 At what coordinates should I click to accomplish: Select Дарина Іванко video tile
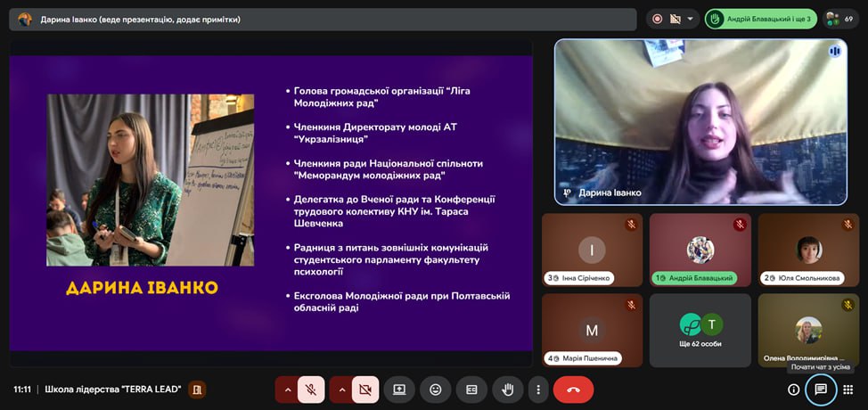tap(700, 122)
